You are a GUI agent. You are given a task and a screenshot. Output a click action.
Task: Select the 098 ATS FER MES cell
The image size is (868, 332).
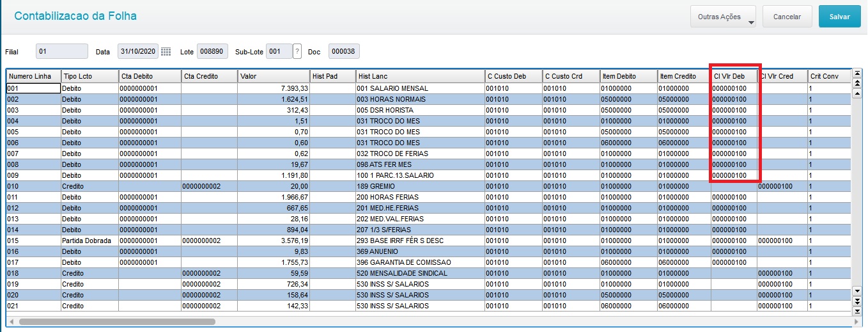click(420, 164)
